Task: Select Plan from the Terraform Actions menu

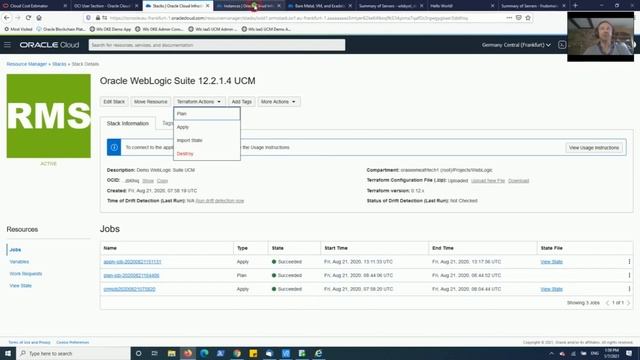Action: click(x=207, y=114)
